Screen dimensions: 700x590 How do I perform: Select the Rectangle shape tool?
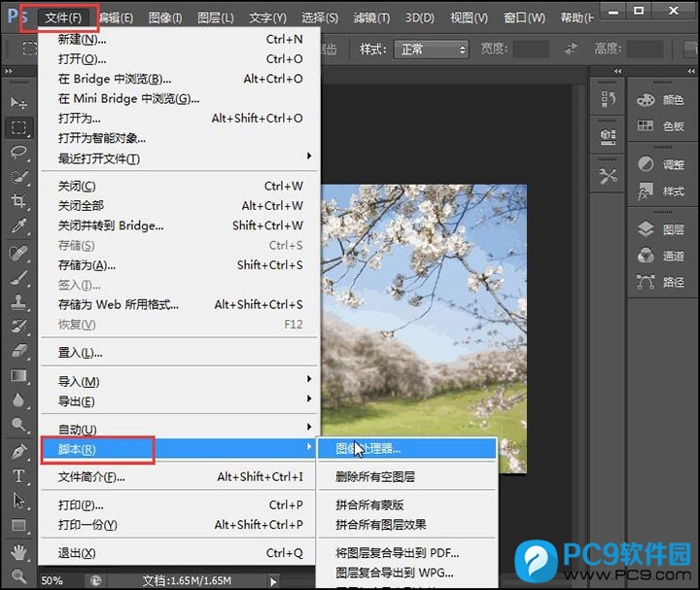click(x=18, y=525)
